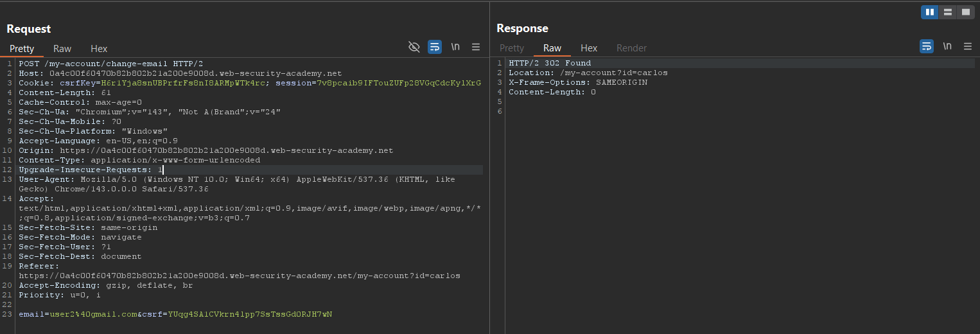
Task: Click Content-Type application/x-www-form-urlencoded header
Action: click(x=139, y=160)
